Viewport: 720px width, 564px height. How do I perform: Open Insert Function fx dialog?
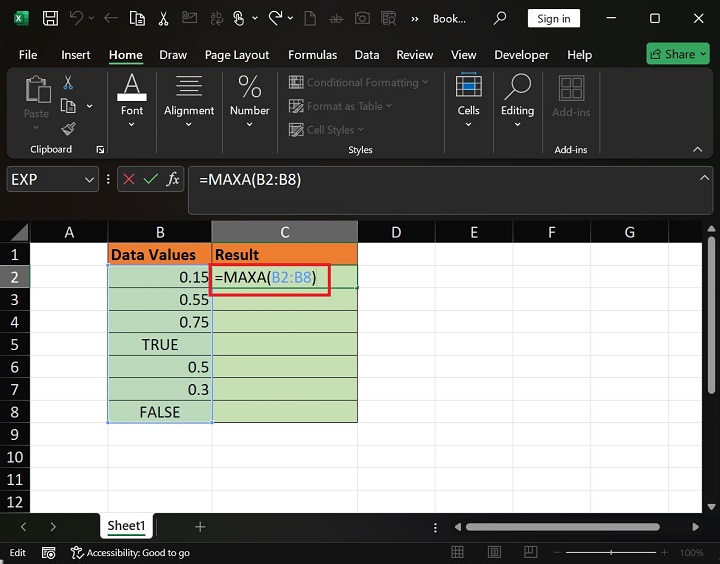(173, 179)
